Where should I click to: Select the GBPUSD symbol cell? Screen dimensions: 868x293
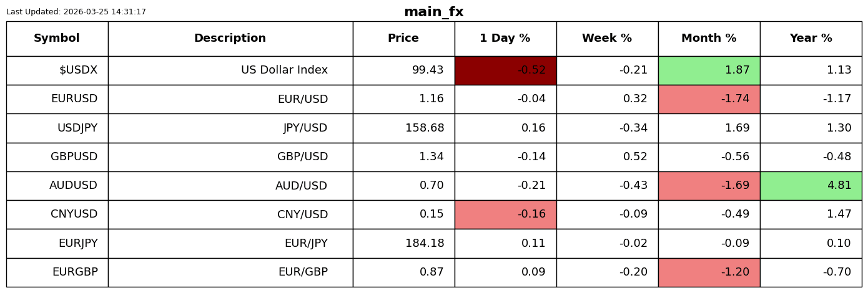[57, 157]
